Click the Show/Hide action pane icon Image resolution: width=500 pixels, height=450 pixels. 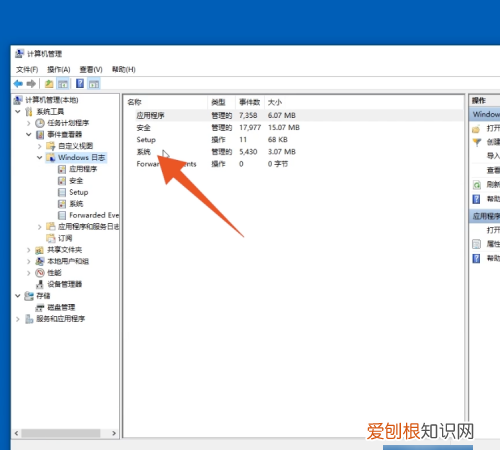point(94,84)
